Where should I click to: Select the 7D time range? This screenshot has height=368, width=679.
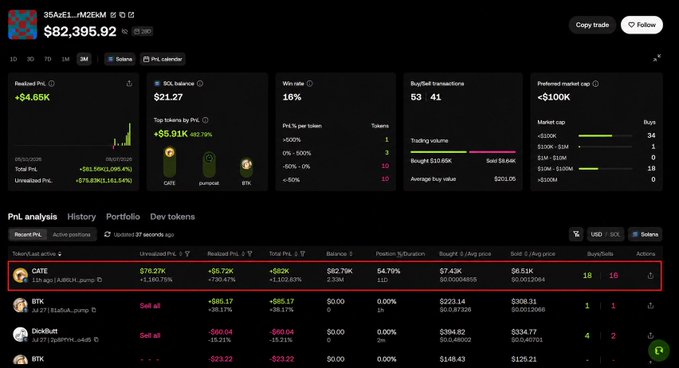click(48, 59)
